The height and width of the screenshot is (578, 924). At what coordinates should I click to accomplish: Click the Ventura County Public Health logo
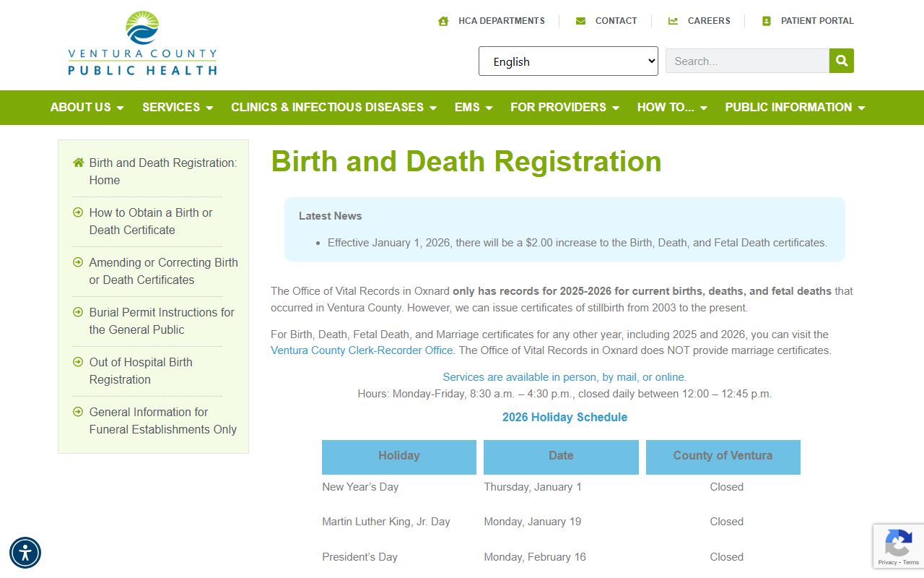[x=142, y=43]
